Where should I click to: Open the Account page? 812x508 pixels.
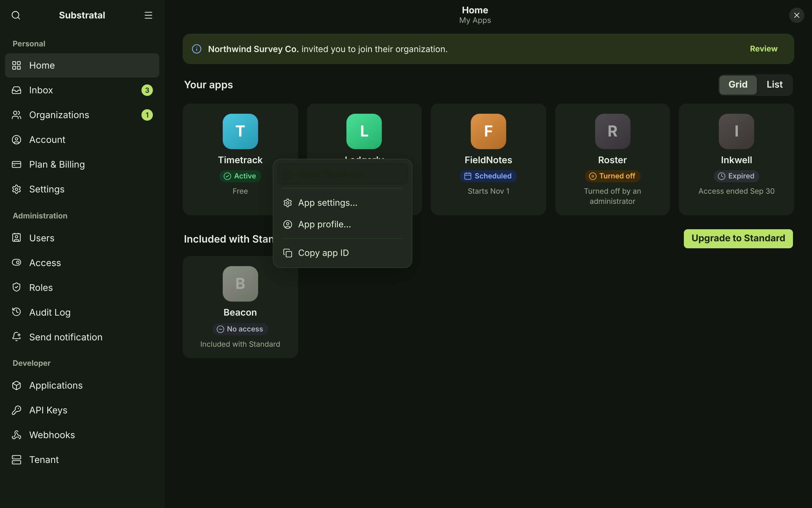(82, 140)
